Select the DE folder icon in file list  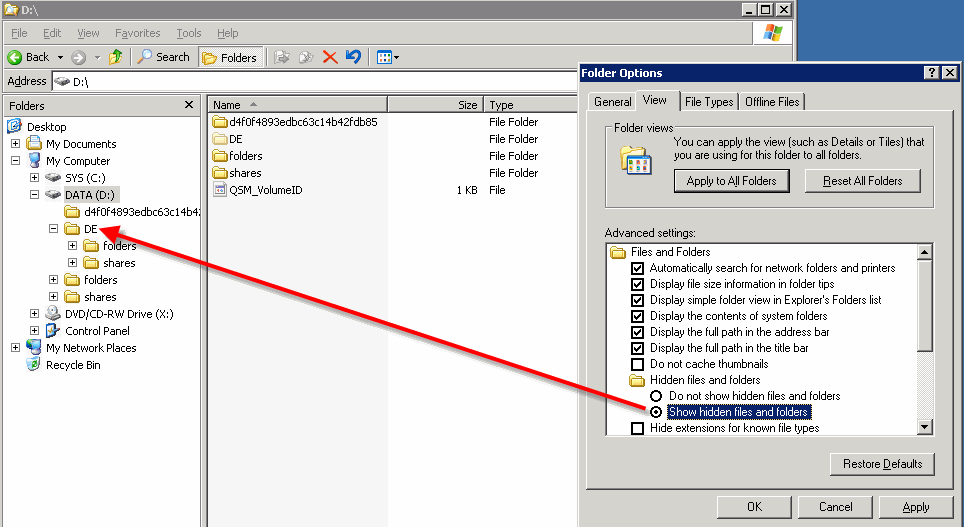click(x=220, y=139)
